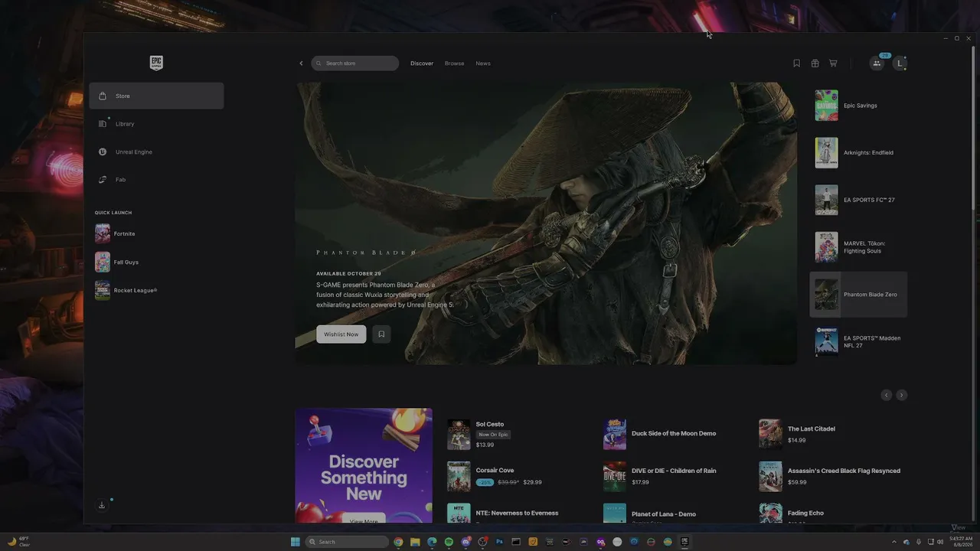Open the Library section in the sidebar

pos(156,124)
